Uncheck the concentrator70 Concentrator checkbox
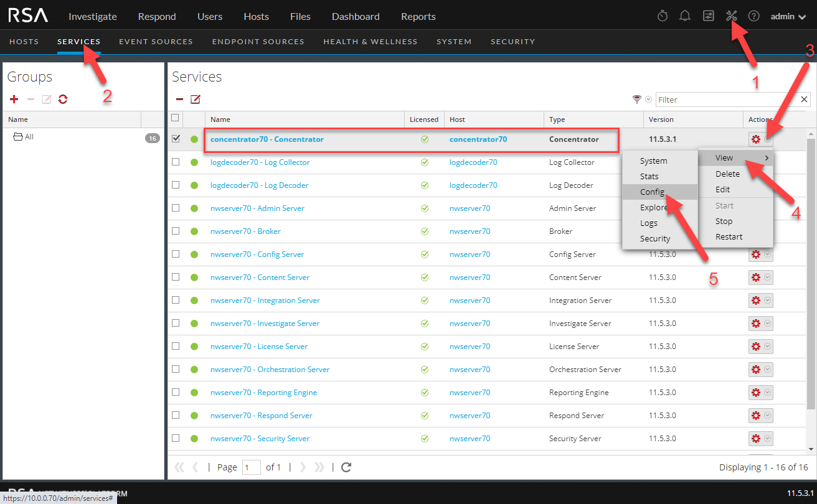 [x=176, y=139]
